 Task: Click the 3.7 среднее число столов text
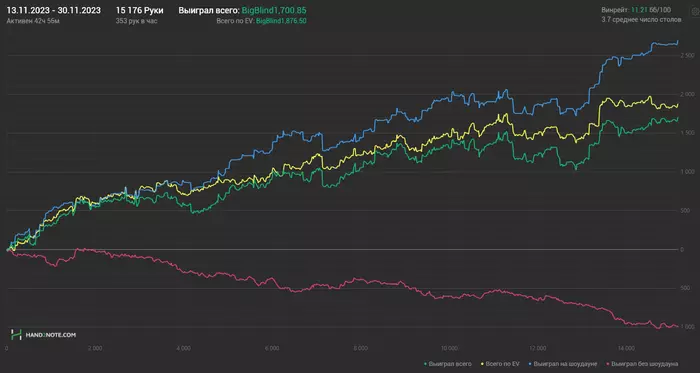click(x=642, y=20)
